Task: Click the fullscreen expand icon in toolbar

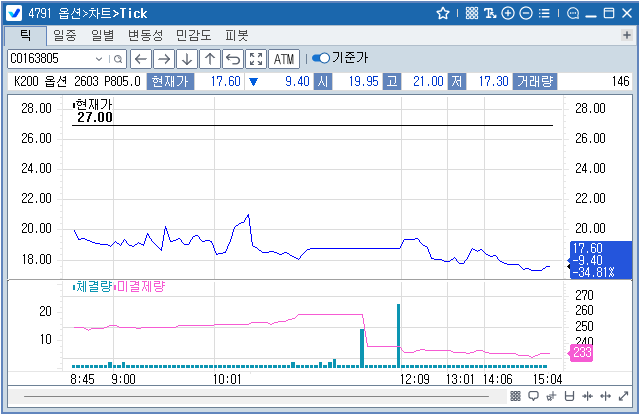Action: [x=256, y=58]
